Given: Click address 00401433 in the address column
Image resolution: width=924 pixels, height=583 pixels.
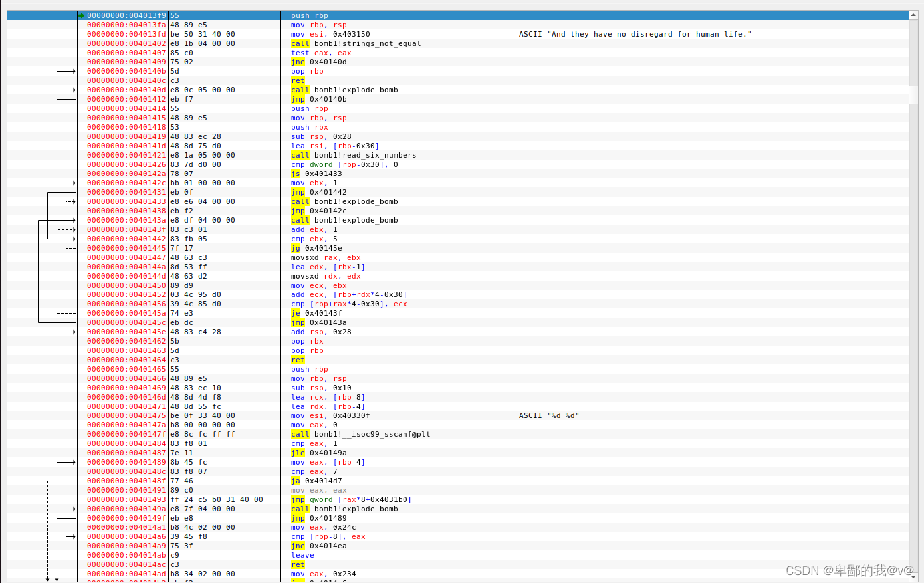Looking at the screenshot, I should (126, 201).
